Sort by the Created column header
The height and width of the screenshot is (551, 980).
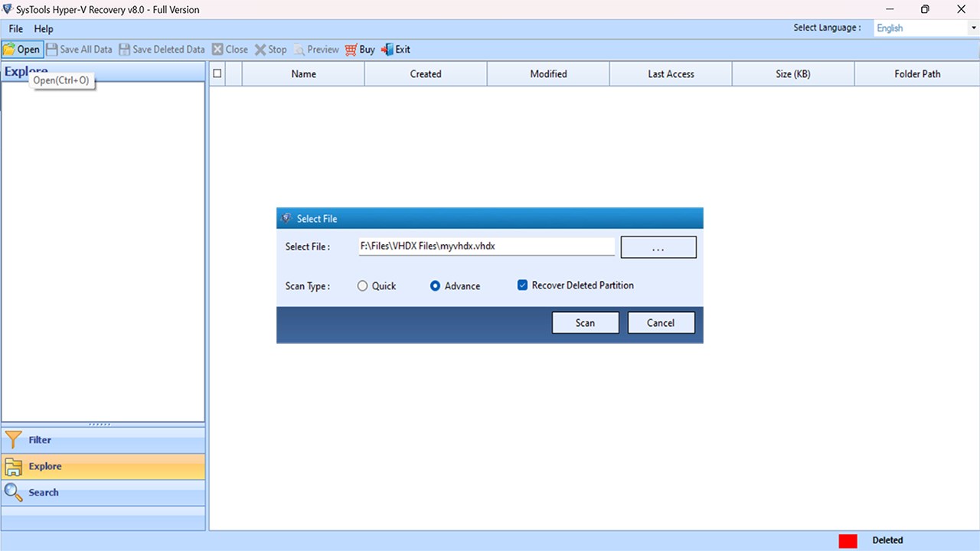pyautogui.click(x=426, y=74)
